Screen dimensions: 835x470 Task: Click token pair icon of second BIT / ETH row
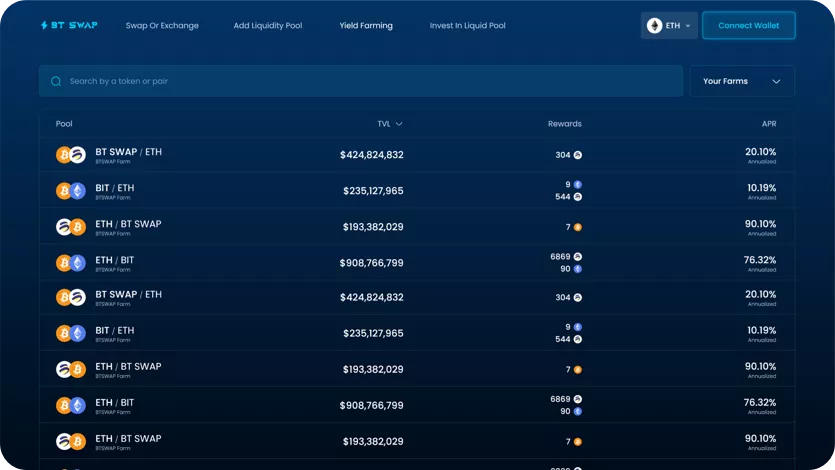click(x=71, y=333)
